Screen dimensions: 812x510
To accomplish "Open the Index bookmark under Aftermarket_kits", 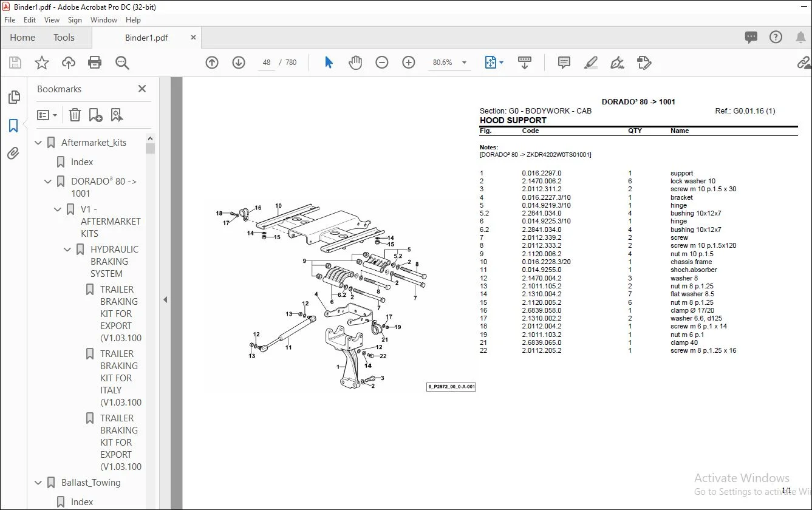I will click(82, 162).
